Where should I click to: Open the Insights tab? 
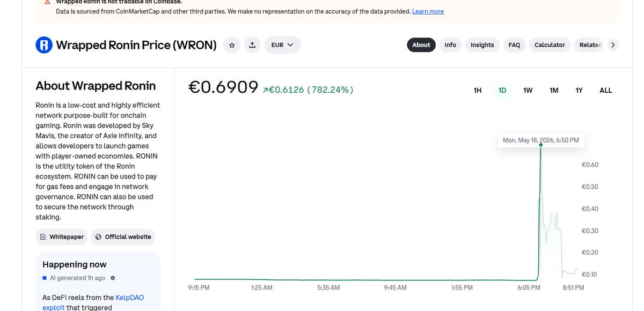482,45
